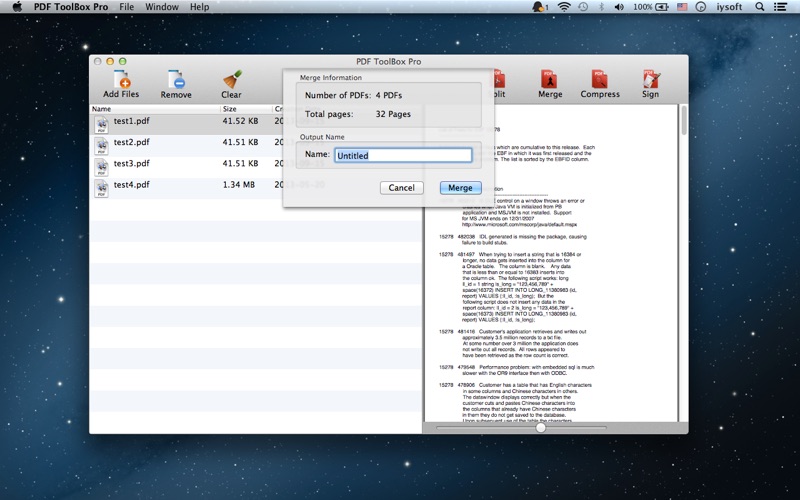The image size is (800, 500).
Task: Open Spotlight search magnifier
Action: tap(760, 7)
